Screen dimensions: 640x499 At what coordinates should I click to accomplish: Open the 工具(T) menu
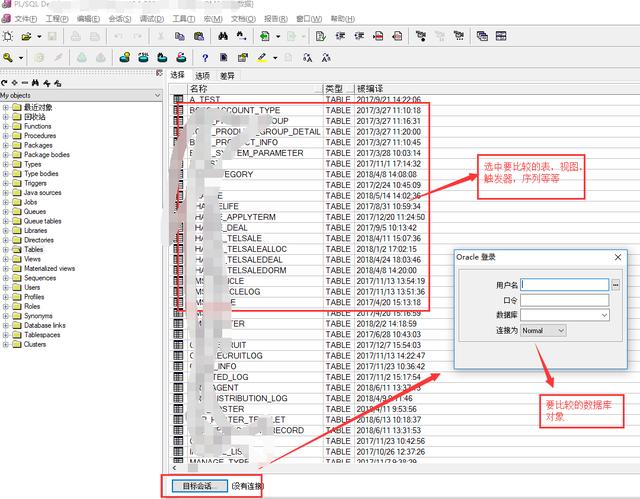tap(184, 19)
